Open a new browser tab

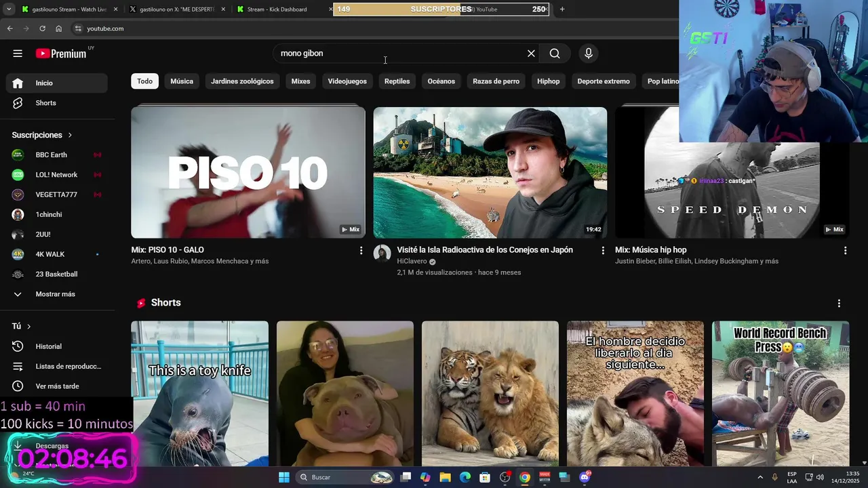click(561, 9)
